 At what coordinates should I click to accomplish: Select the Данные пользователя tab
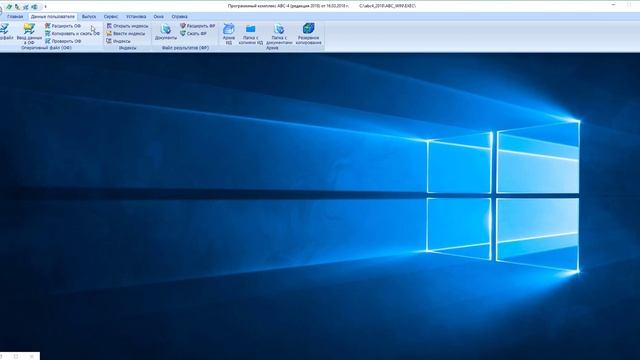coord(53,17)
